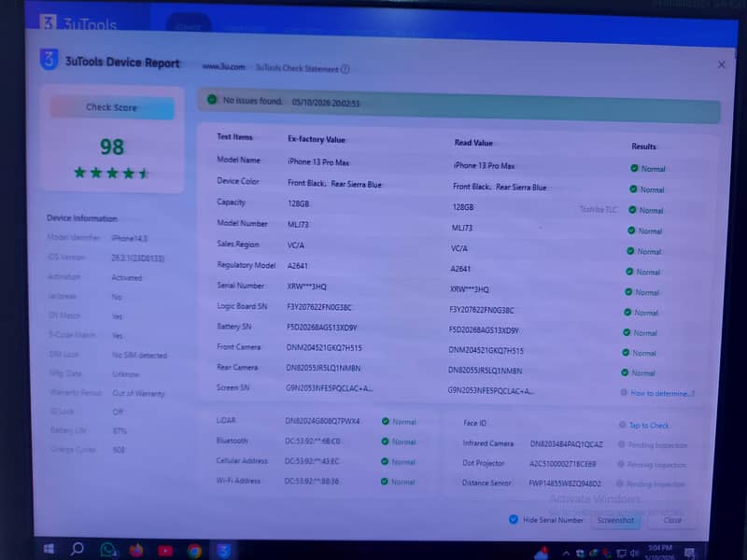Click the Normal result icon for Device Color
Screen dimensions: 747x560
(633, 189)
